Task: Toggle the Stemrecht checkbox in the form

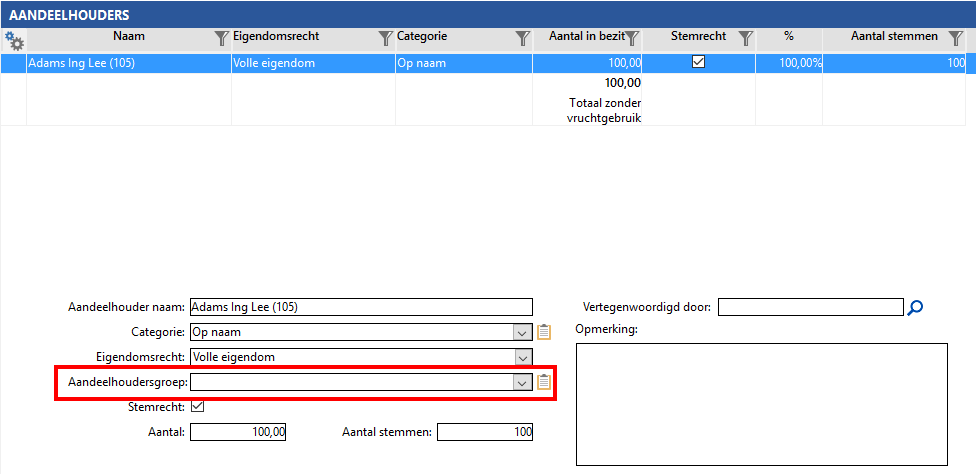Action: (x=197, y=407)
